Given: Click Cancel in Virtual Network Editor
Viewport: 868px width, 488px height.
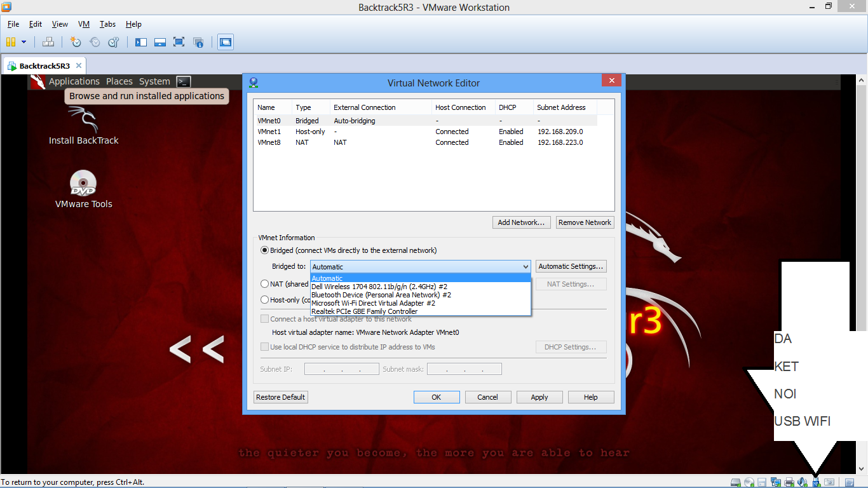Looking at the screenshot, I should click(x=488, y=397).
